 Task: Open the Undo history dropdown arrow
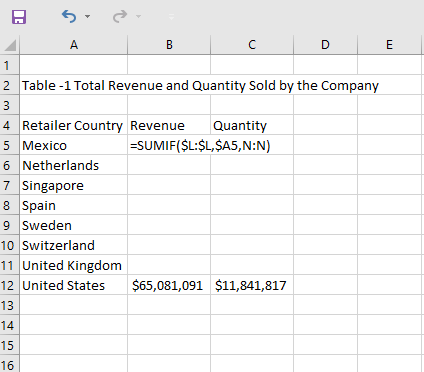[x=87, y=16]
